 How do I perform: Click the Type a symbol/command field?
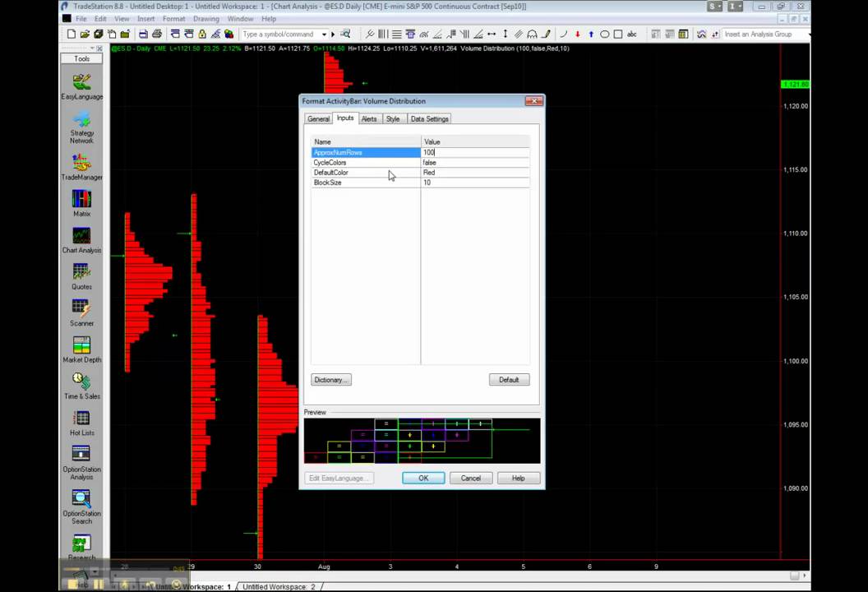click(280, 35)
